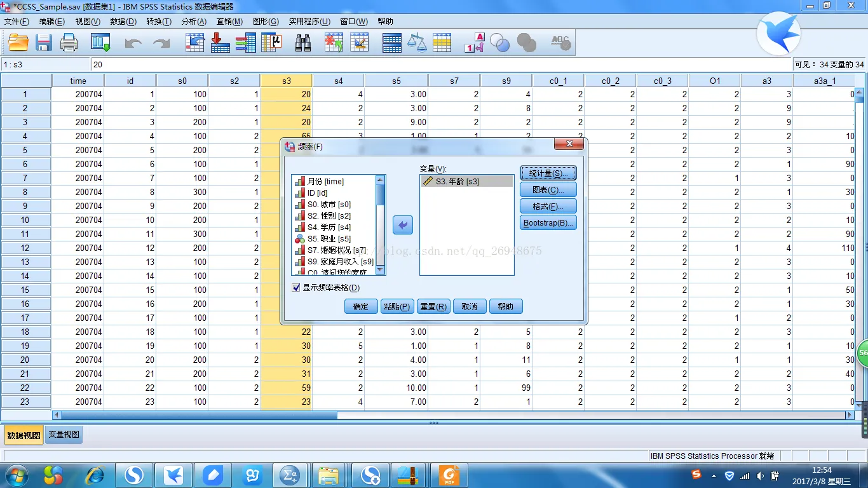Screen dimensions: 868x488
Task: Click the blue arrow move-variable button
Action: 403,225
